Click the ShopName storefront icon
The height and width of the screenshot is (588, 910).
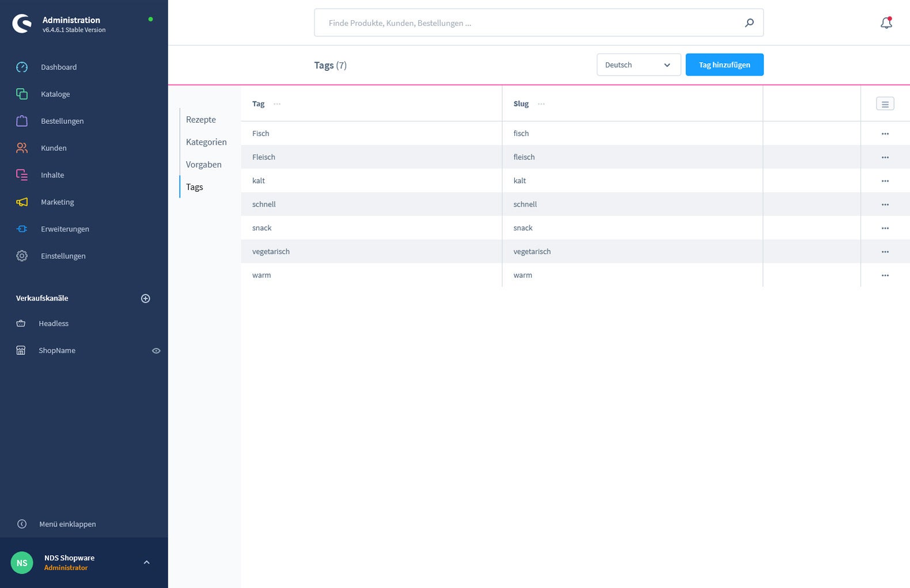pos(21,350)
